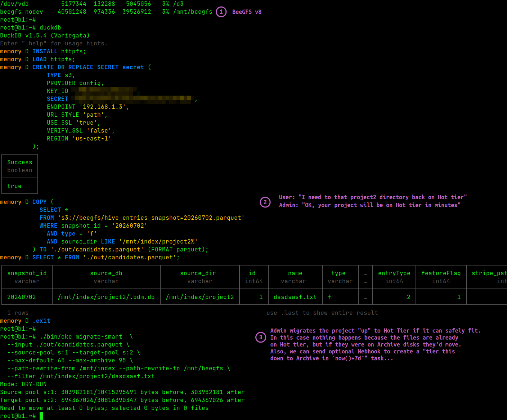Click the "INSTALL httpfs;" command
This screenshot has height=420, width=507.
point(59,52)
